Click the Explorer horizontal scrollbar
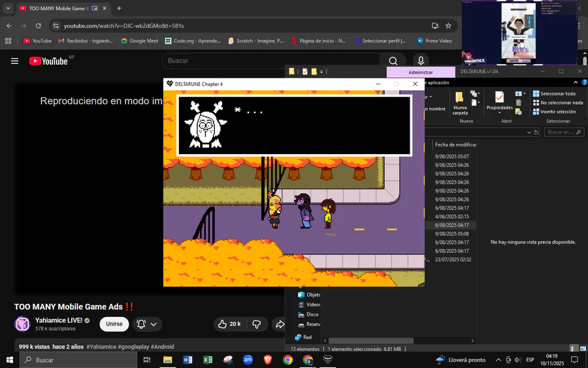 [x=371, y=341]
